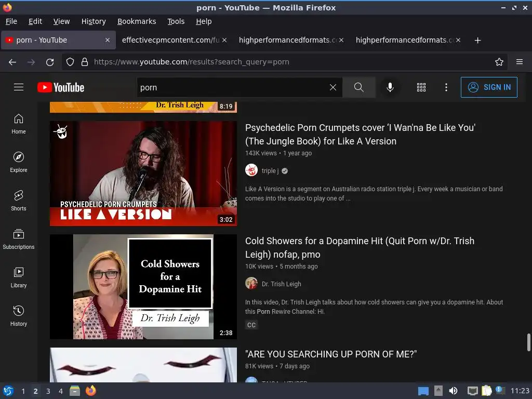This screenshot has height=399, width=532.
Task: Switch to the first highperformancedformats tab
Action: [288, 40]
